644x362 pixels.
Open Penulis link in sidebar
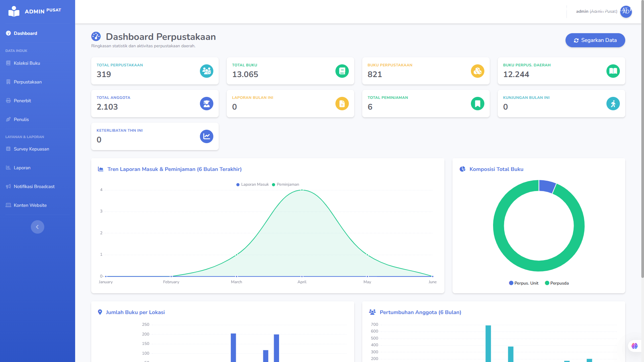click(x=38, y=119)
